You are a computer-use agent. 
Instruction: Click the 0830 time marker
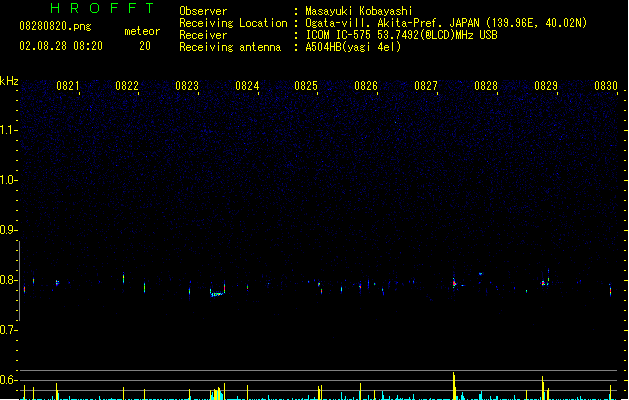coord(606,86)
